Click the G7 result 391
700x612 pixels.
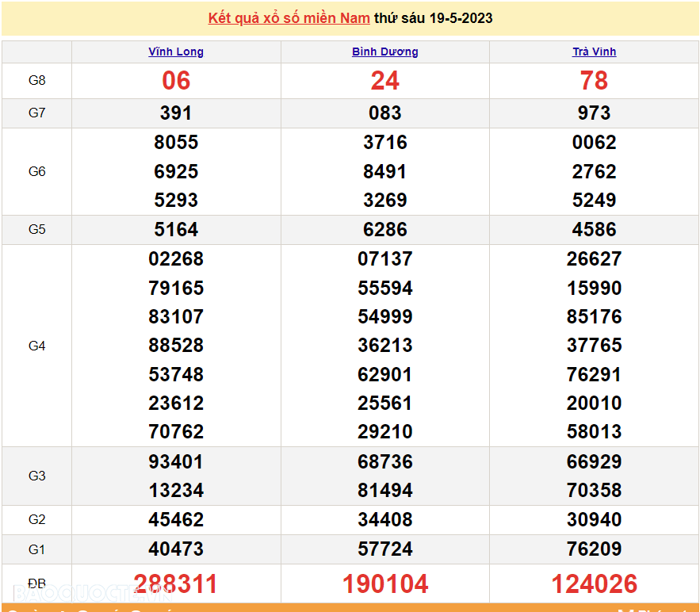[x=176, y=113]
